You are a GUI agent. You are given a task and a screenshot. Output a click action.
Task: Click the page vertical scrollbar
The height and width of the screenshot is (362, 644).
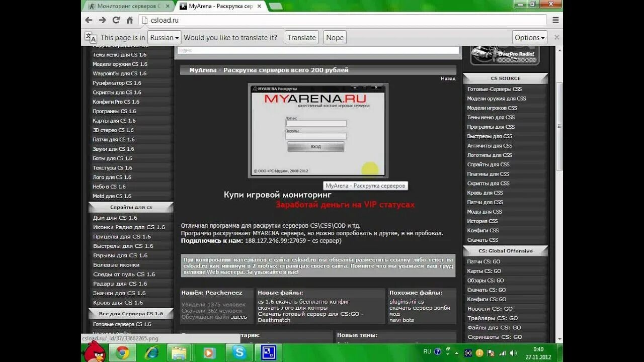tap(558, 126)
